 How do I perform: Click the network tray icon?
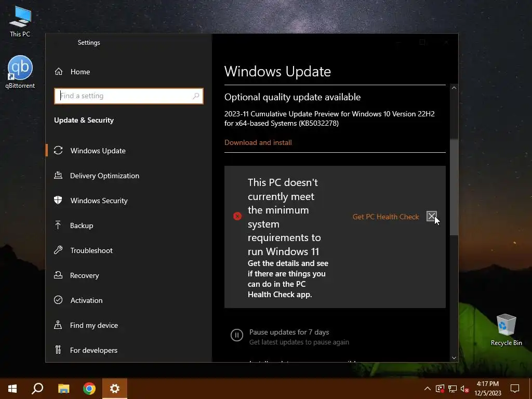pos(453,389)
